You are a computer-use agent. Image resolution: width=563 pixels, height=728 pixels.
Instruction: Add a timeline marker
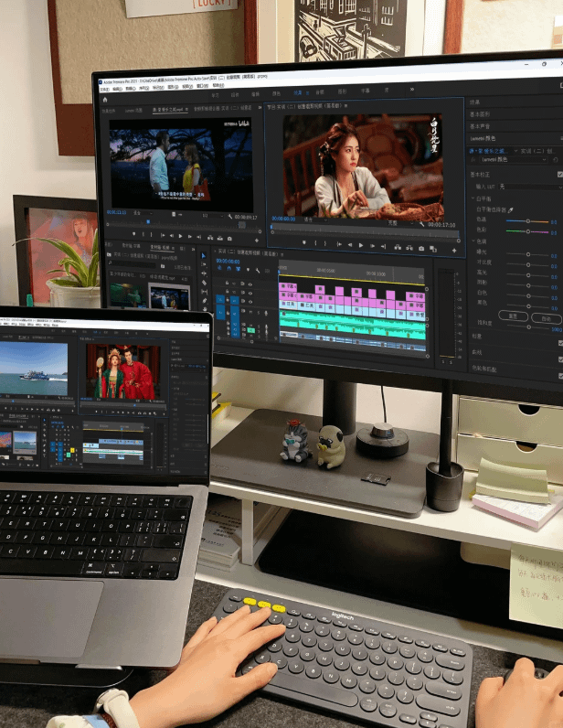pyautogui.click(x=249, y=270)
